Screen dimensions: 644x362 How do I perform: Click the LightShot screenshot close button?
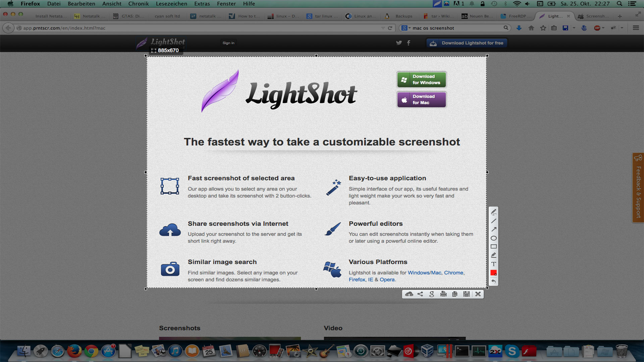point(478,294)
